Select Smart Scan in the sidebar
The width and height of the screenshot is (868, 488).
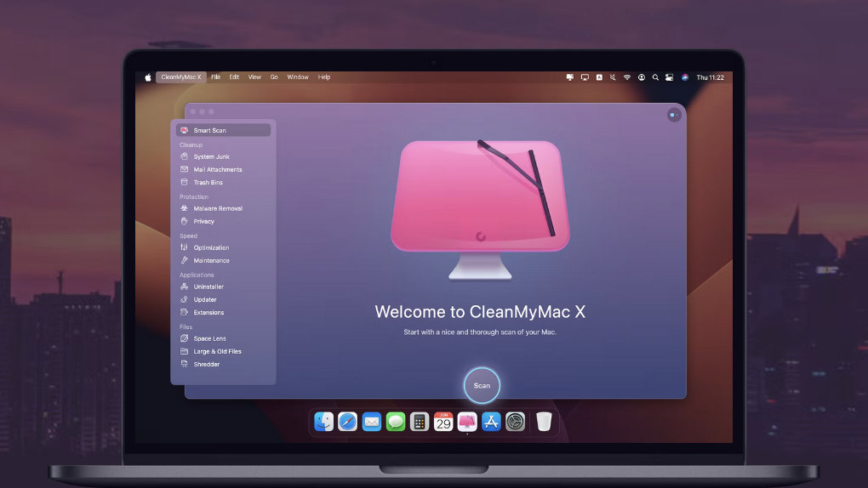[223, 130]
